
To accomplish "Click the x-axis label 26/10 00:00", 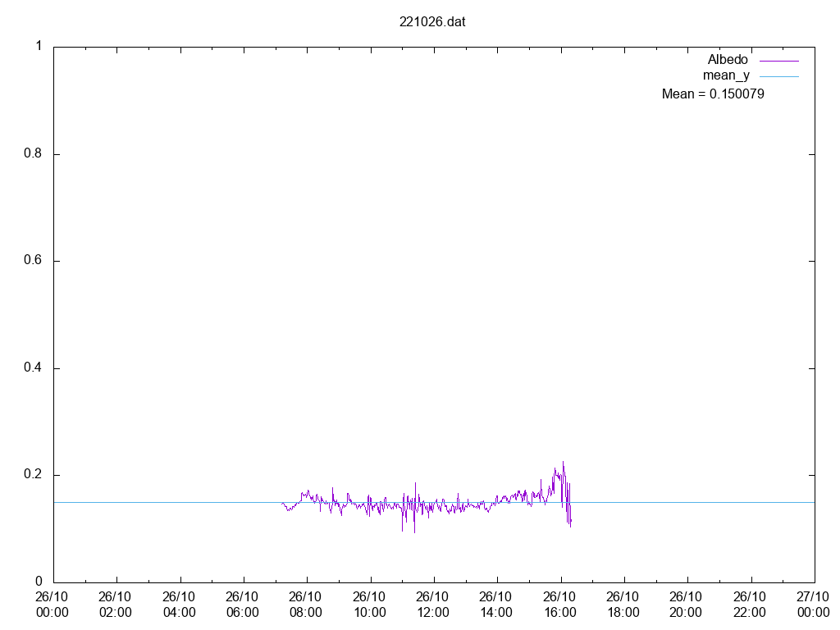I will [x=52, y=605].
